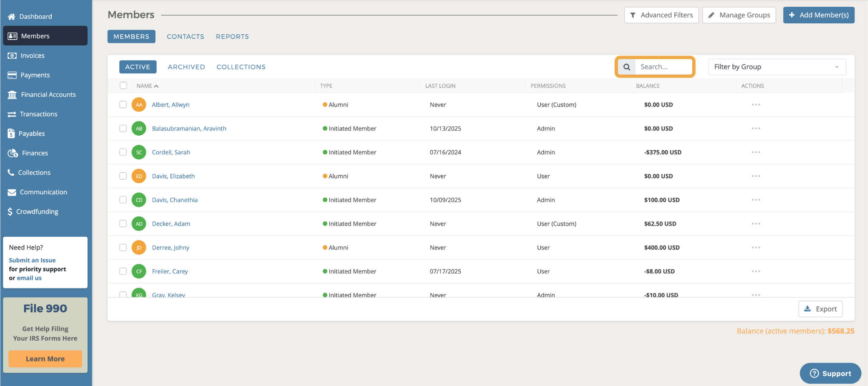
Task: Switch to the Contacts tab
Action: 185,36
